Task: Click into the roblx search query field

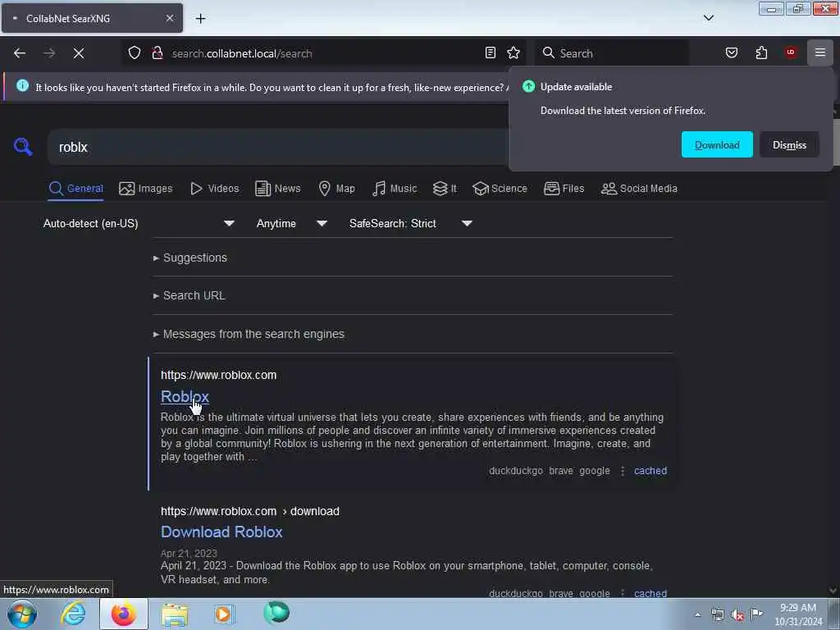Action: (277, 147)
